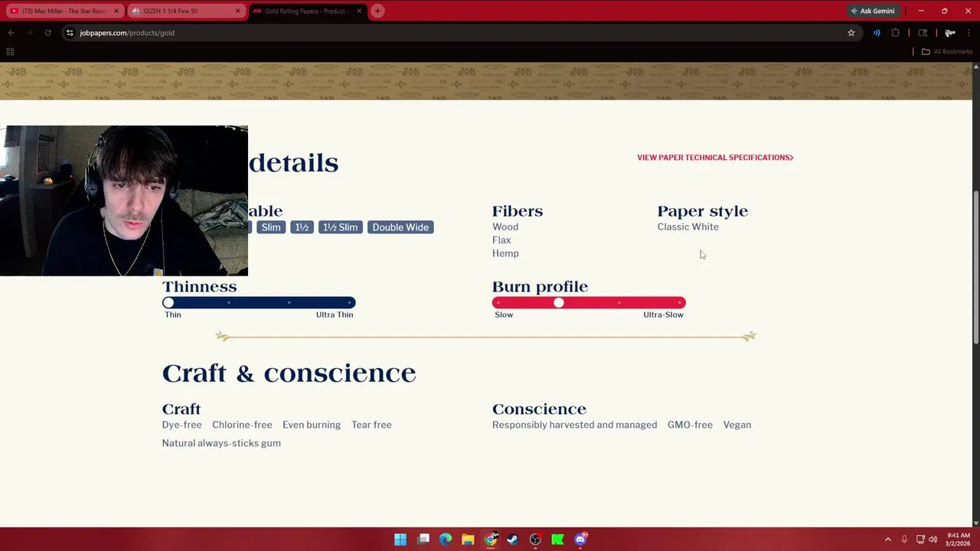Image resolution: width=980 pixels, height=551 pixels.
Task: Open the All Bookmarks folder
Action: [x=947, y=51]
